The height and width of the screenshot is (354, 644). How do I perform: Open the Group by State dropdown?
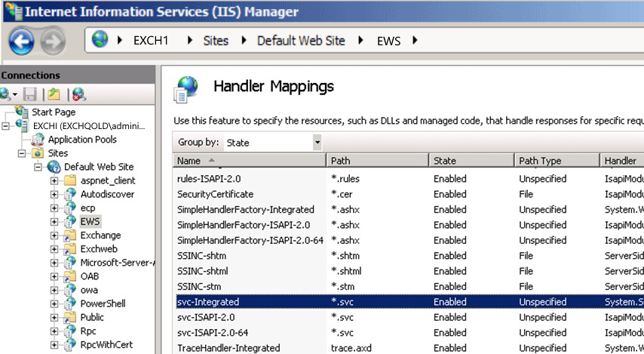317,142
